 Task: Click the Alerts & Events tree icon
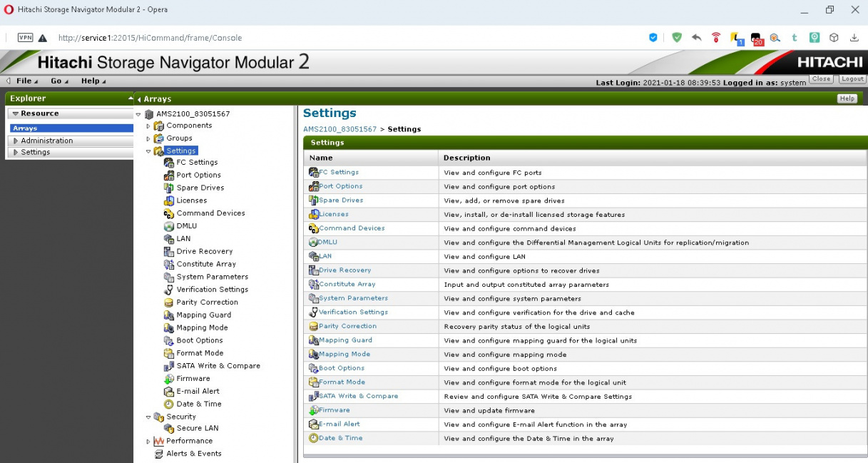(x=159, y=454)
